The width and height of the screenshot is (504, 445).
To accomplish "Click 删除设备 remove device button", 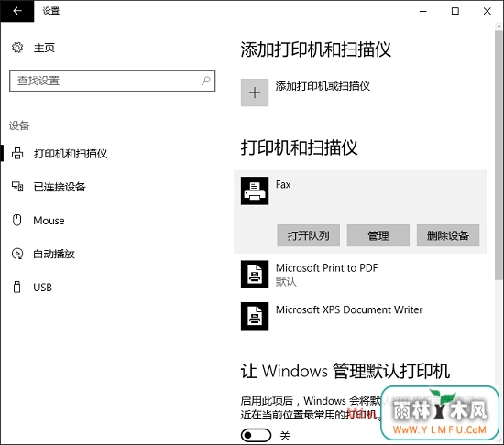I will (448, 235).
